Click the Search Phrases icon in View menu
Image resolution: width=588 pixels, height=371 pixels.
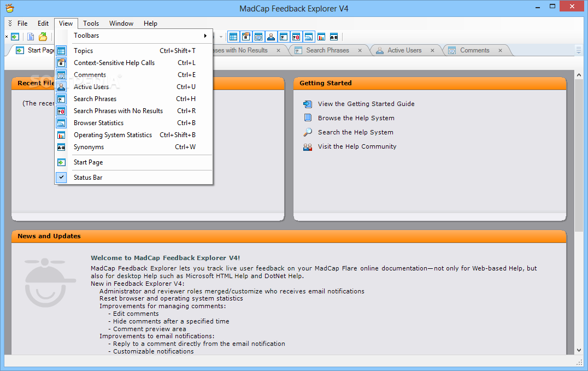tap(61, 99)
